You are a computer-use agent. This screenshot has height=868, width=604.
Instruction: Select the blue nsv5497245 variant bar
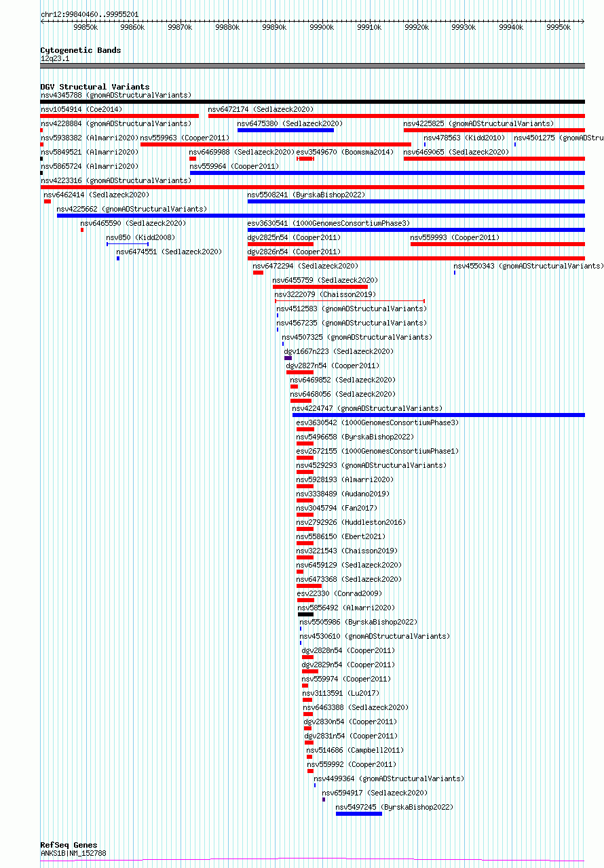(359, 814)
